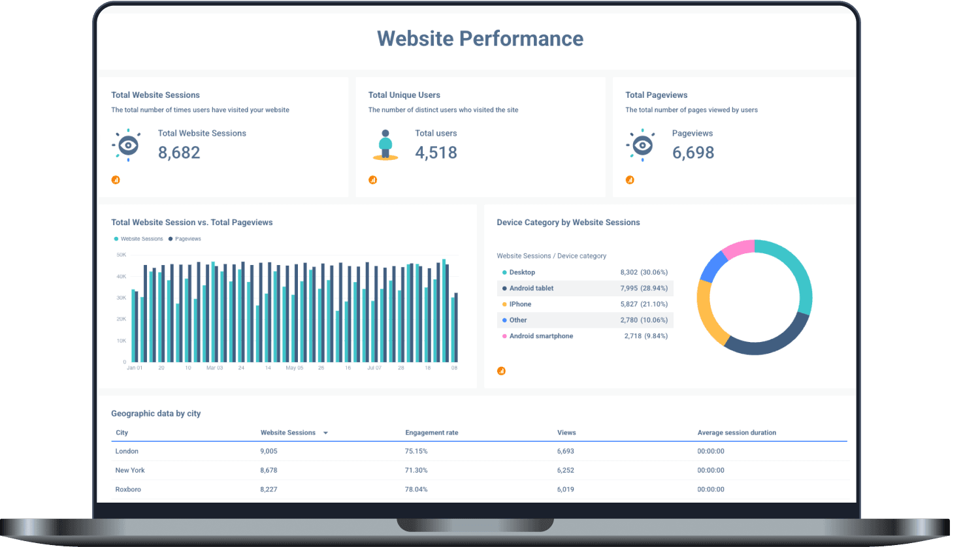Select the person icon next to Total users

[385, 144]
